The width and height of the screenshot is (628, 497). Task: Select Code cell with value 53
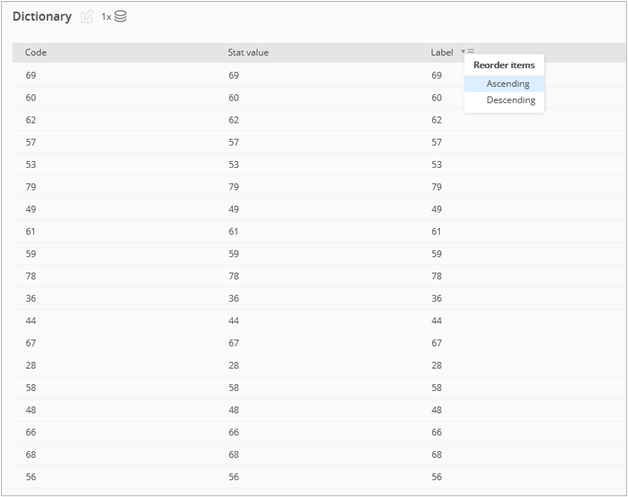pyautogui.click(x=31, y=165)
